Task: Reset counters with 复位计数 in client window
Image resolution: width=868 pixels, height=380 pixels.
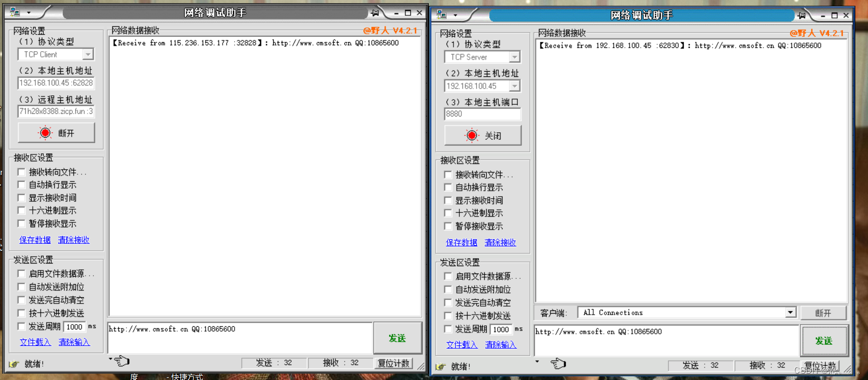Action: (x=393, y=363)
